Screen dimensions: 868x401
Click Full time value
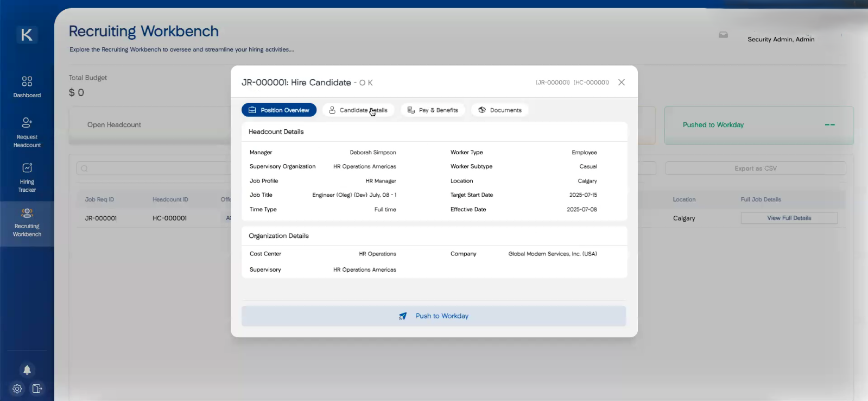pyautogui.click(x=385, y=209)
